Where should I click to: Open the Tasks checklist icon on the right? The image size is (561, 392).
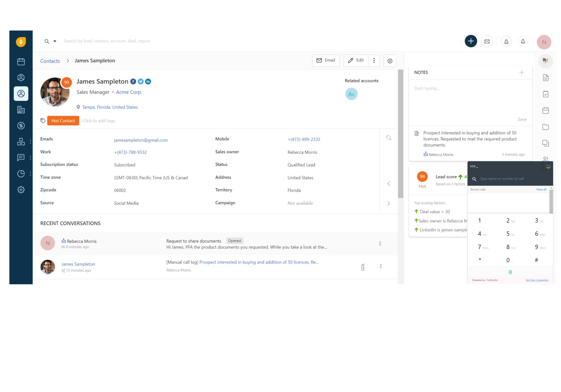(x=545, y=94)
